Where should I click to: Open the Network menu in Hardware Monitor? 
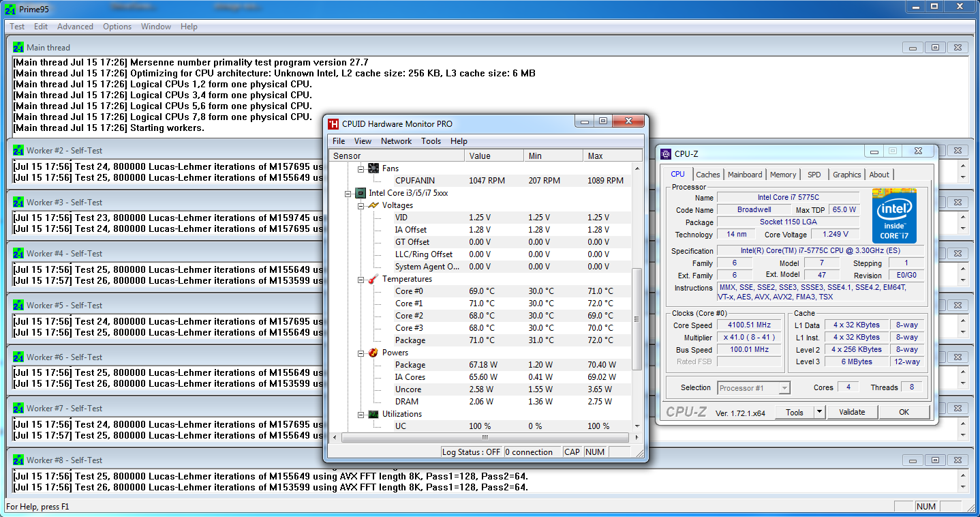pyautogui.click(x=396, y=141)
